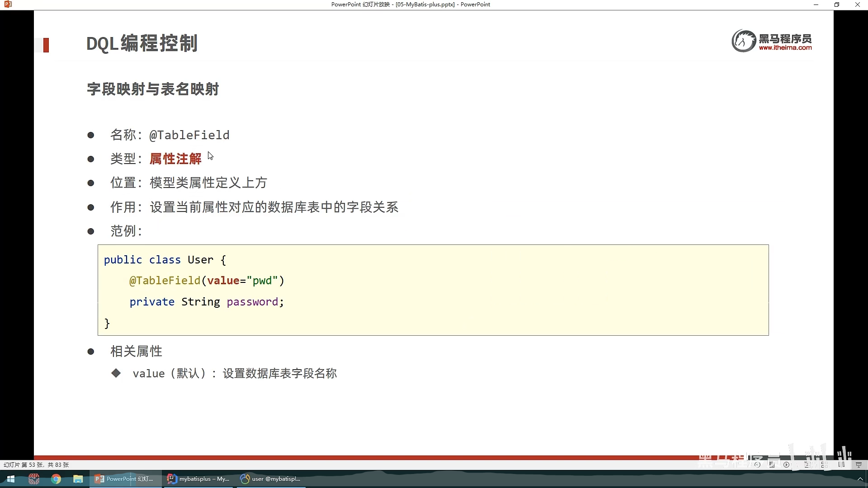Click the Slide Show view icon
The width and height of the screenshot is (868, 488).
859,465
